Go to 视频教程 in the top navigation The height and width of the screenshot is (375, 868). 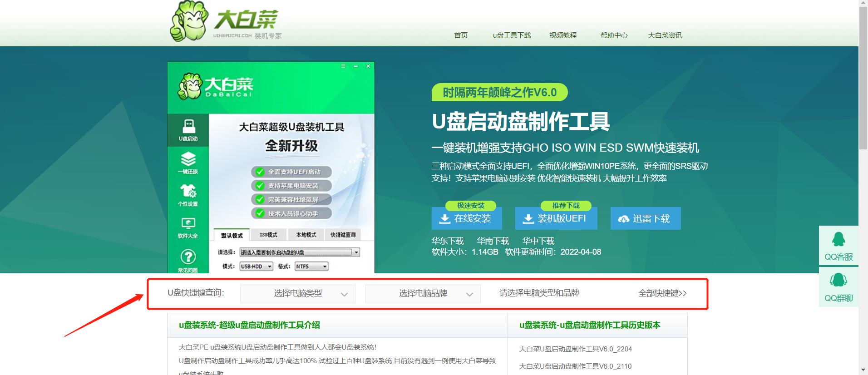(563, 35)
